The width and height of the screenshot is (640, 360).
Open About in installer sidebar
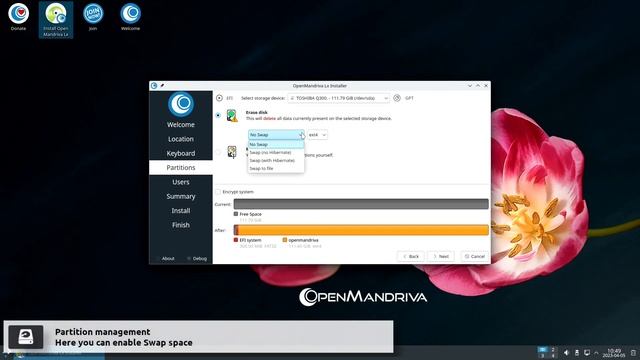tap(167, 258)
